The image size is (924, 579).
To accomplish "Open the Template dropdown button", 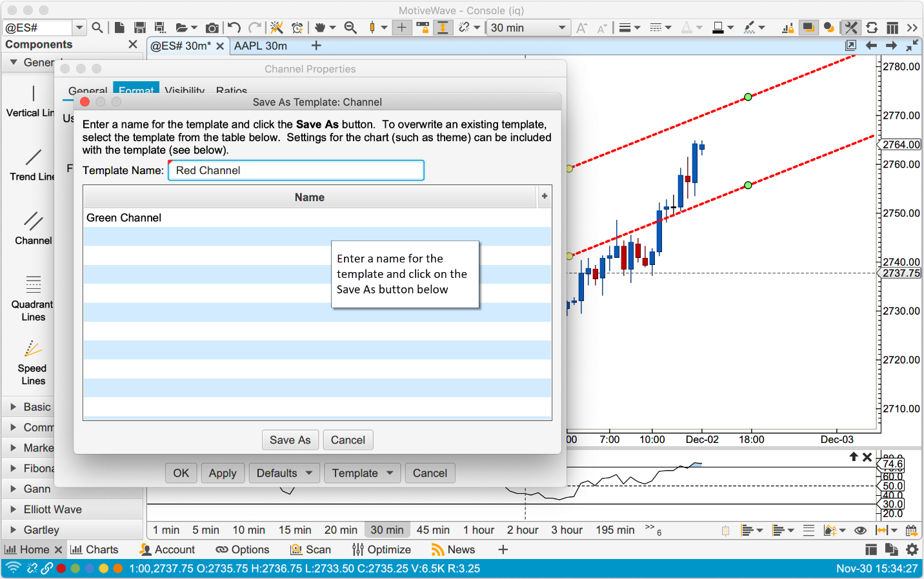I will [362, 473].
